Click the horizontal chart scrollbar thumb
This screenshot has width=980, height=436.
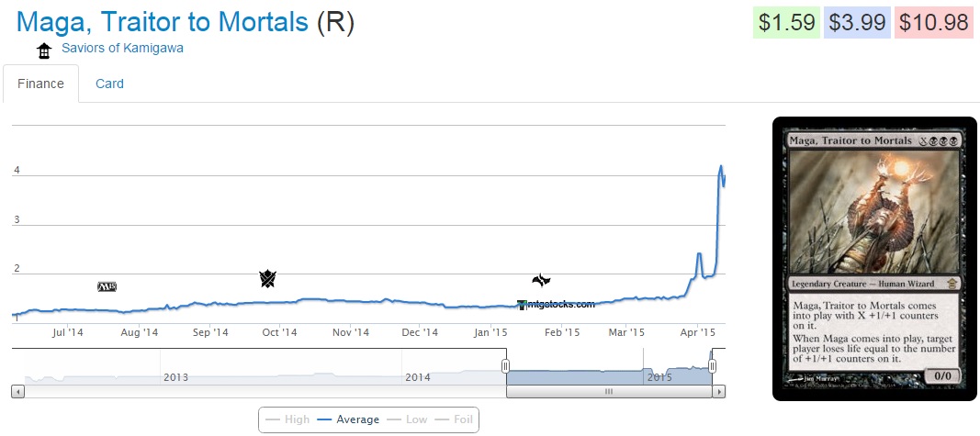coord(607,391)
